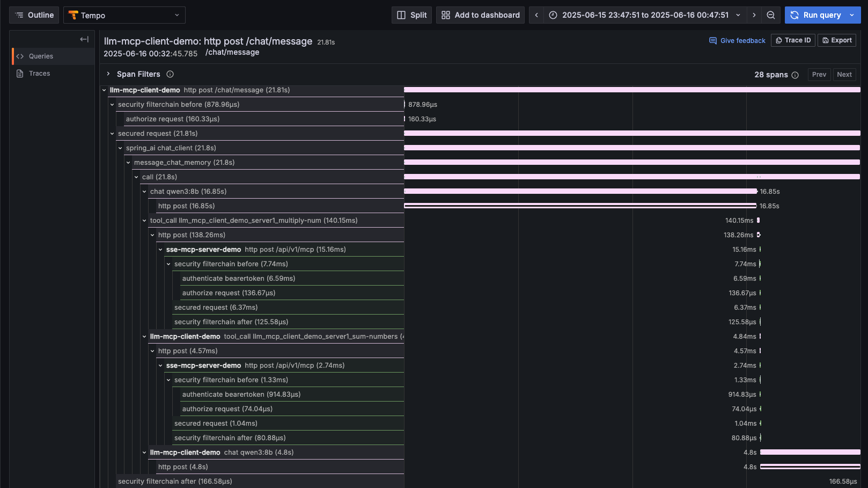Collapse http post (138.26ms) span

[152, 235]
